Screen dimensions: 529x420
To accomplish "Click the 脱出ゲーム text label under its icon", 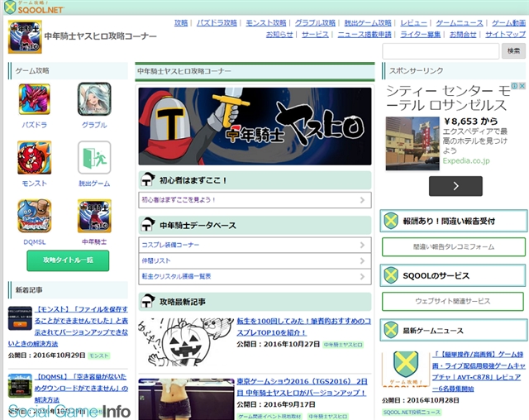I will pos(94,184).
